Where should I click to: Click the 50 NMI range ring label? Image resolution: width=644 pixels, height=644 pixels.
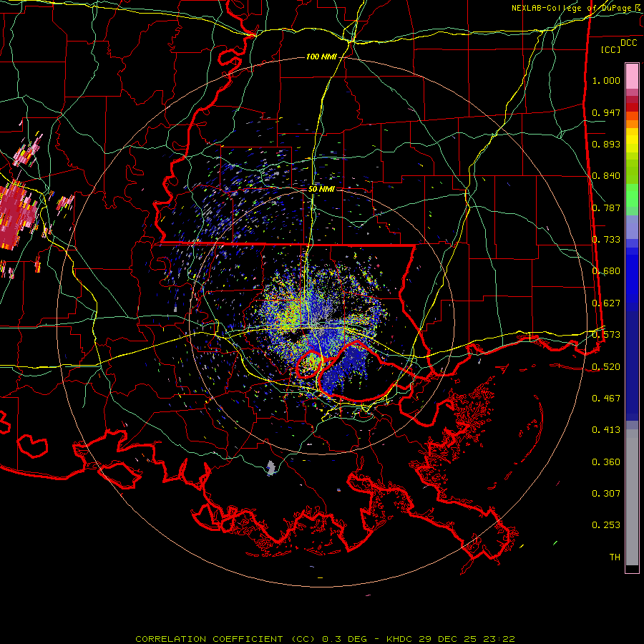tap(321, 189)
